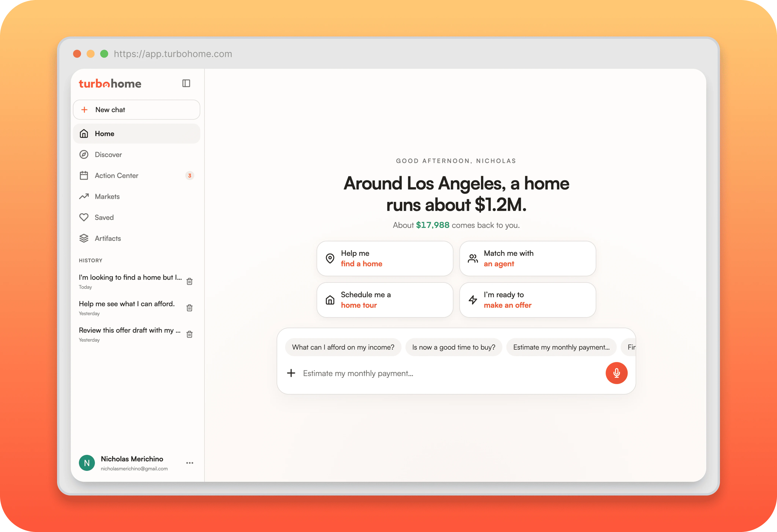The image size is (777, 532).
Task: Collapse the sidebar with the panel icon
Action: pyautogui.click(x=186, y=83)
